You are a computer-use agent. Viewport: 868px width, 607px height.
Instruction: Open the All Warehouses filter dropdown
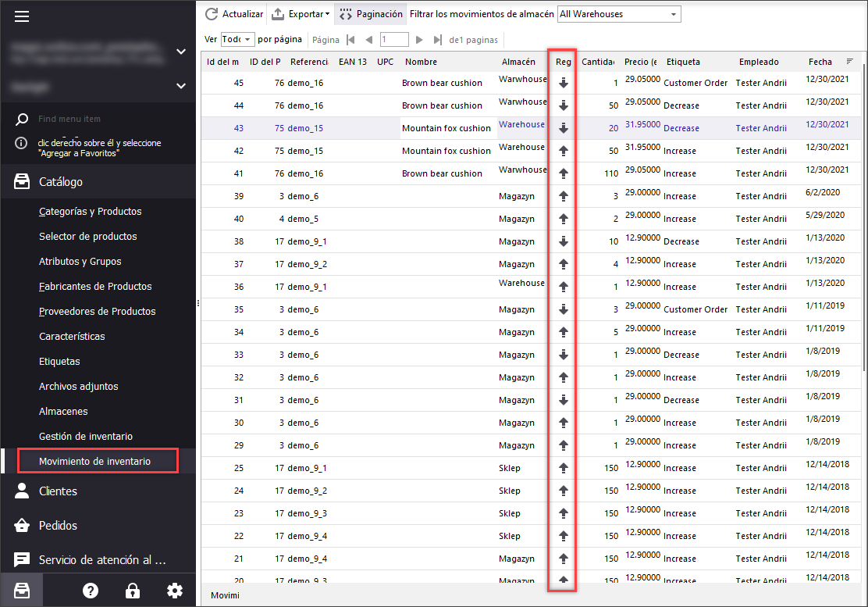[619, 14]
